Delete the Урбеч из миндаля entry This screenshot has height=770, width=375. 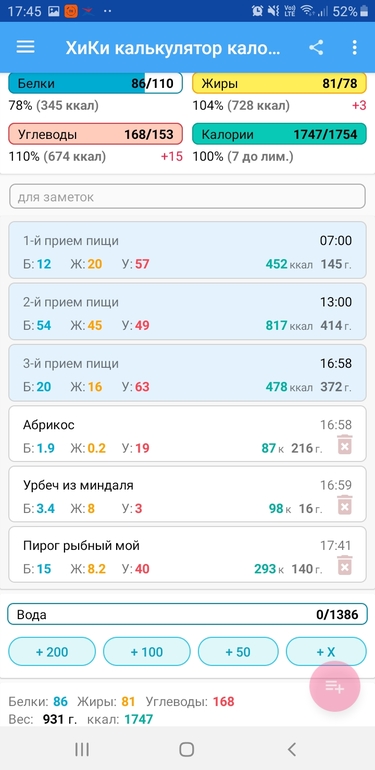pos(345,504)
